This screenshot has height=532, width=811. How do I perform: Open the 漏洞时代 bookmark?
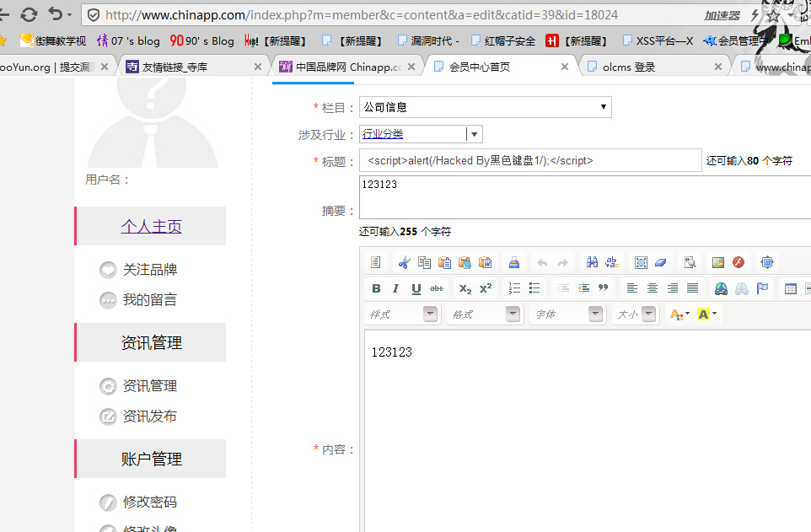click(x=428, y=40)
